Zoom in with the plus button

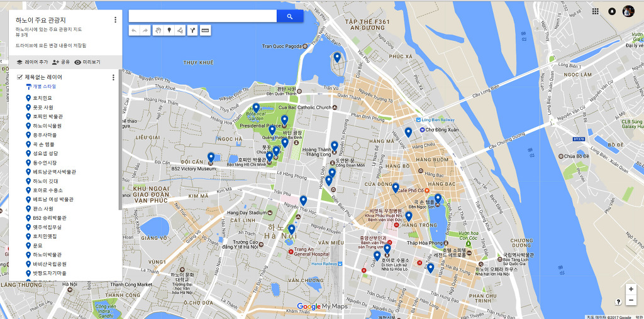pos(631,289)
